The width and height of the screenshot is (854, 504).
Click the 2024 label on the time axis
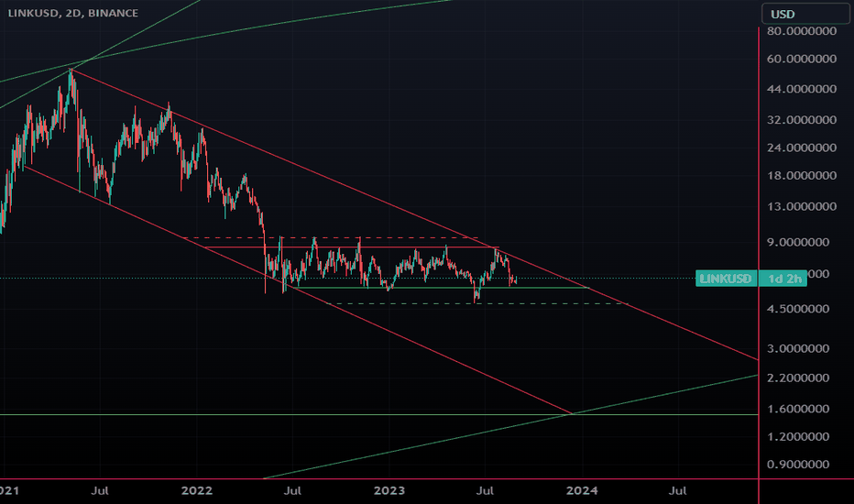582,491
